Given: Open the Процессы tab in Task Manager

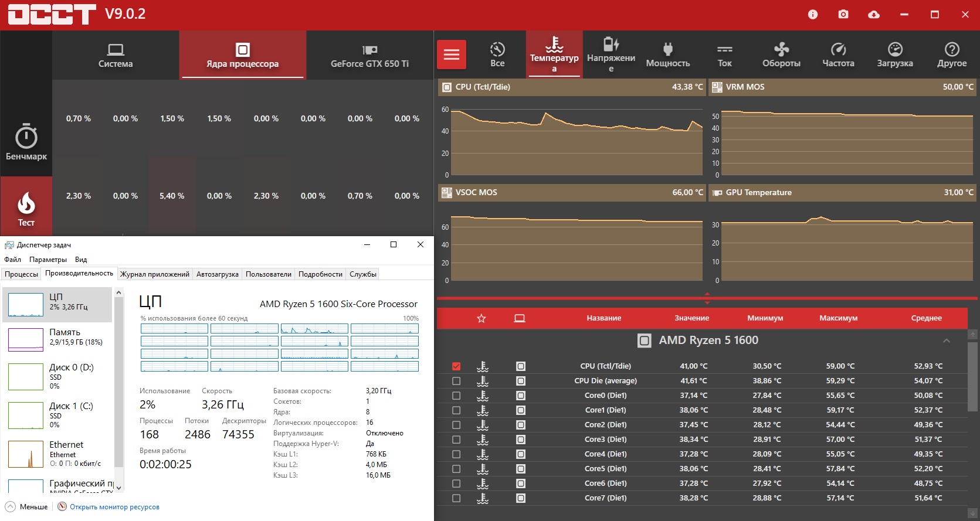Looking at the screenshot, I should (x=22, y=274).
